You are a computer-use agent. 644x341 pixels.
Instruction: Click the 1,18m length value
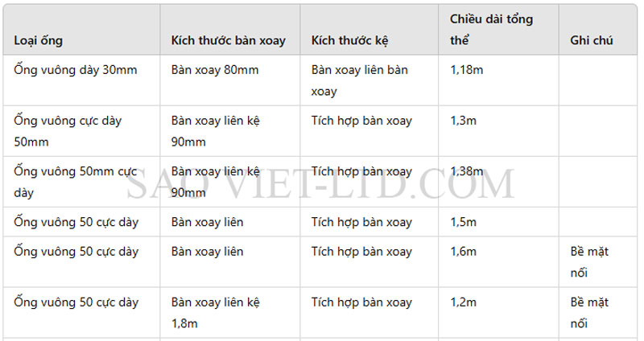468,70
